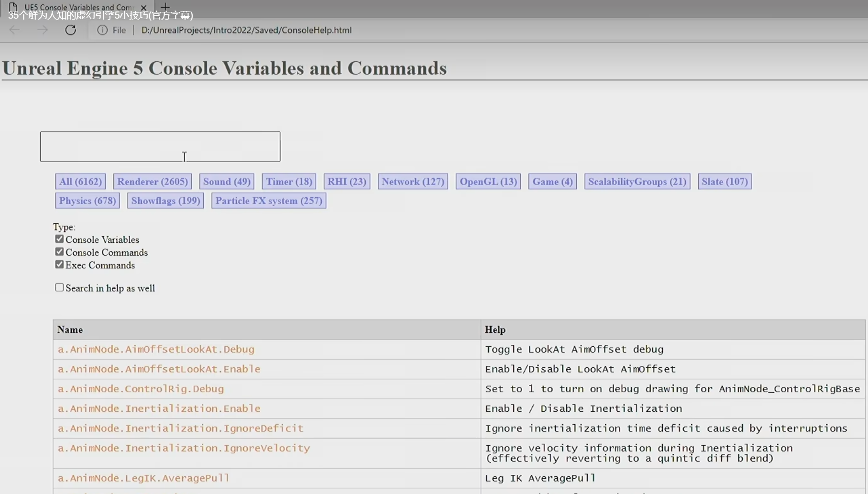Select a.AnimNode.LegIK.AveragePull entry
The height and width of the screenshot is (494, 868).
143,478
